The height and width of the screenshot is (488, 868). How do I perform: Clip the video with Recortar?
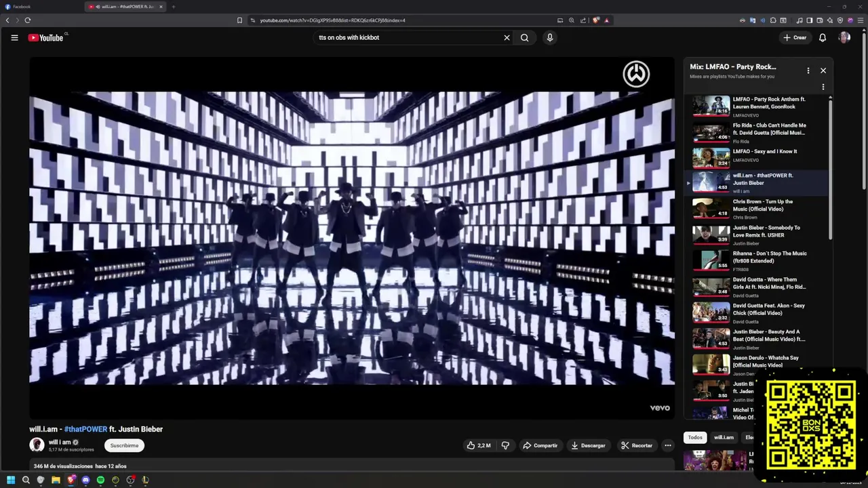tap(637, 445)
